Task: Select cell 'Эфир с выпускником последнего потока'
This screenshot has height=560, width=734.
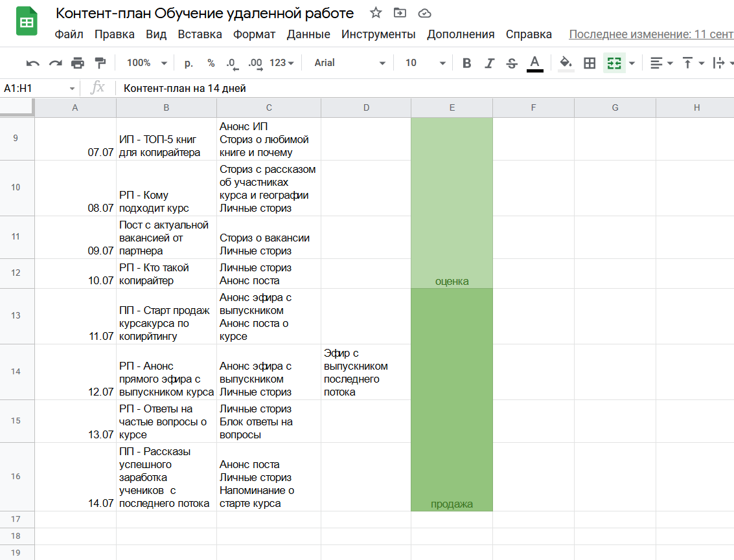Action: 366,372
